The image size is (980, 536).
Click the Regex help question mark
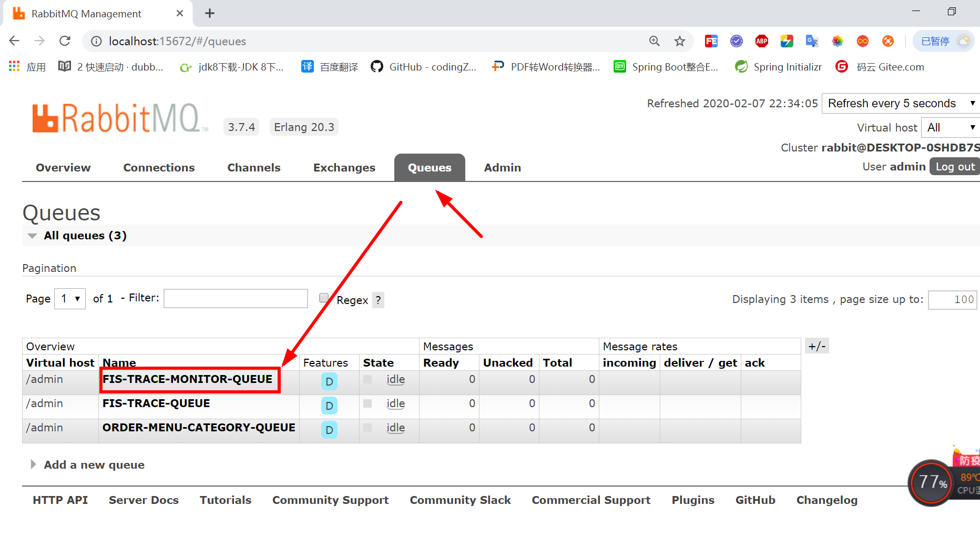point(378,300)
